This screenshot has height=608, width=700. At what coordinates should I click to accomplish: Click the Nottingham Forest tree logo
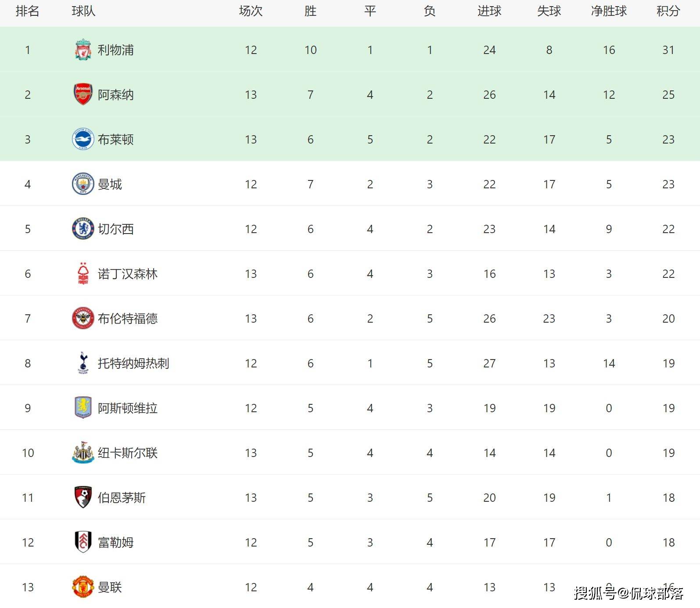[83, 273]
